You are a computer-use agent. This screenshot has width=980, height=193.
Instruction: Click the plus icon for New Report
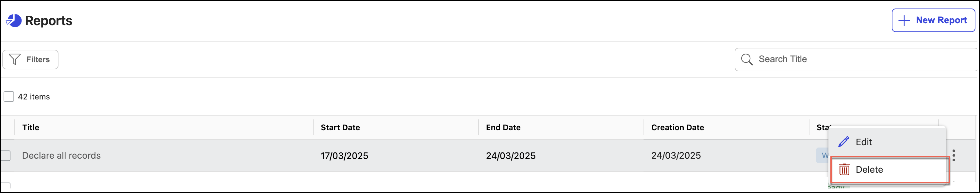[904, 21]
